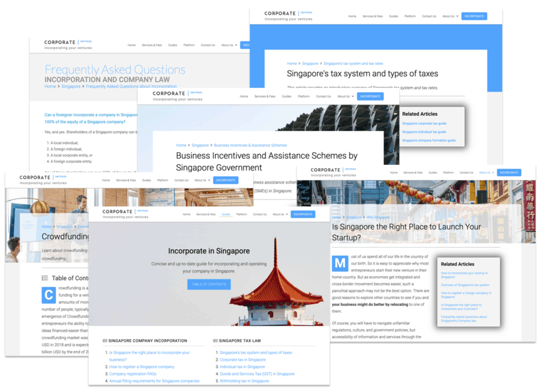The image size is (548, 392).
Task: Open About Us dropdown on the Business Incentives page
Action: 346,97
